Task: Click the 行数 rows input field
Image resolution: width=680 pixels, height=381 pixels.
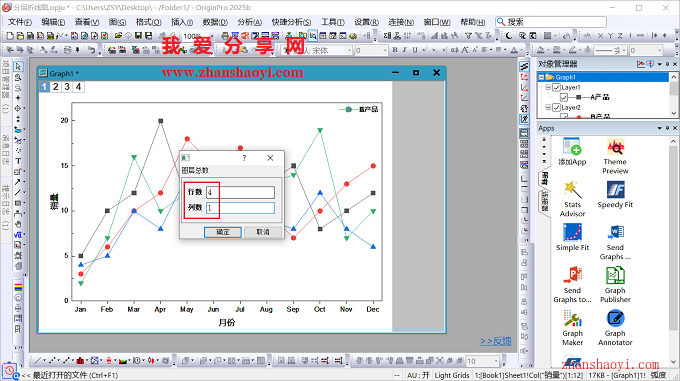Action: 240,192
